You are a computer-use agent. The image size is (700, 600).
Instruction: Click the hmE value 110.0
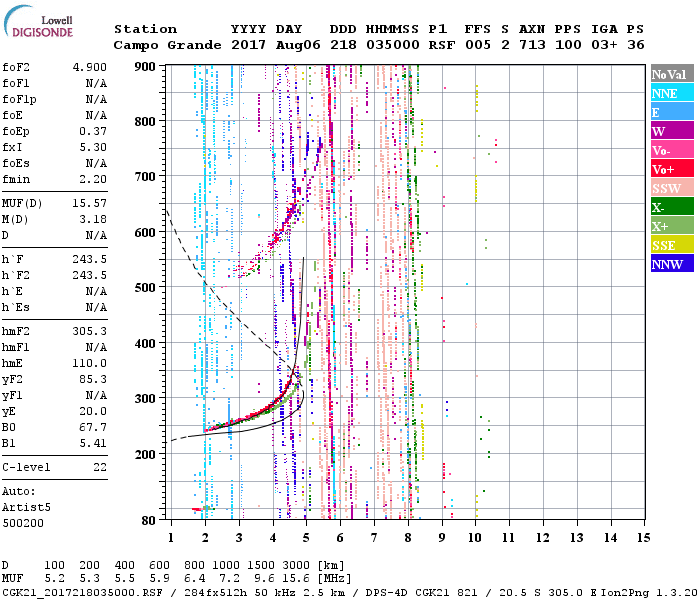click(90, 363)
